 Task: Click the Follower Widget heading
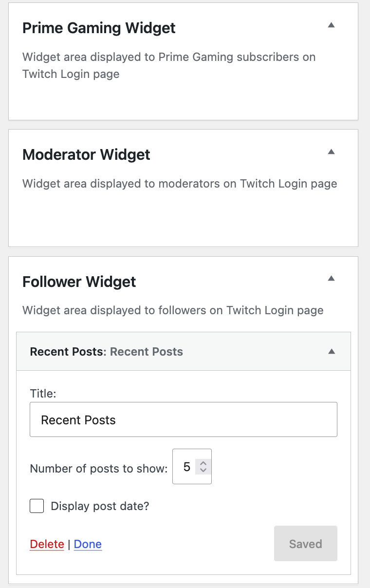(x=79, y=282)
